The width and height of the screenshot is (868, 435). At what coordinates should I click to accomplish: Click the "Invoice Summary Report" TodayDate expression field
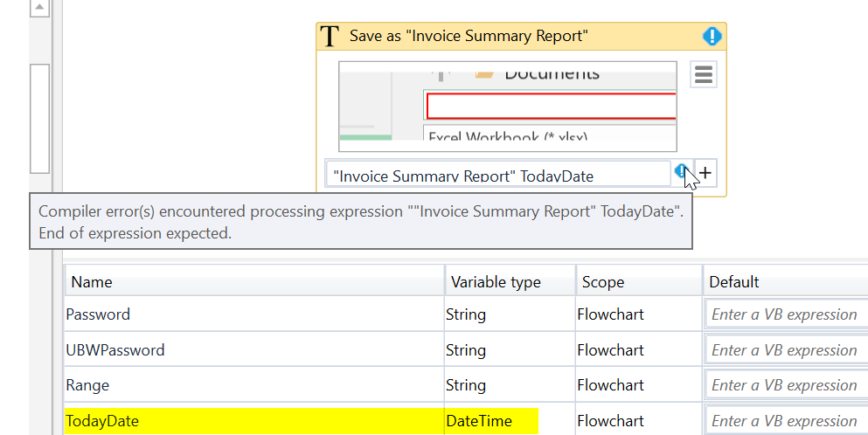click(498, 175)
